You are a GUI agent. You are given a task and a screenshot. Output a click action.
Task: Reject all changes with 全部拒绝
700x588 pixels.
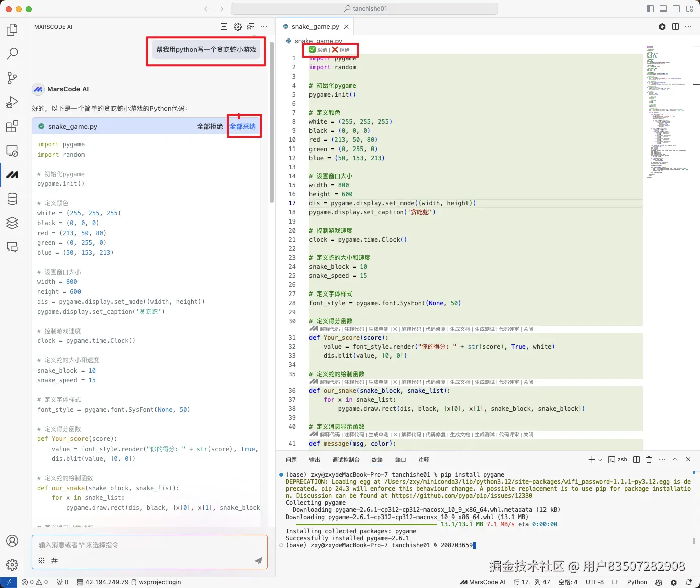point(210,126)
